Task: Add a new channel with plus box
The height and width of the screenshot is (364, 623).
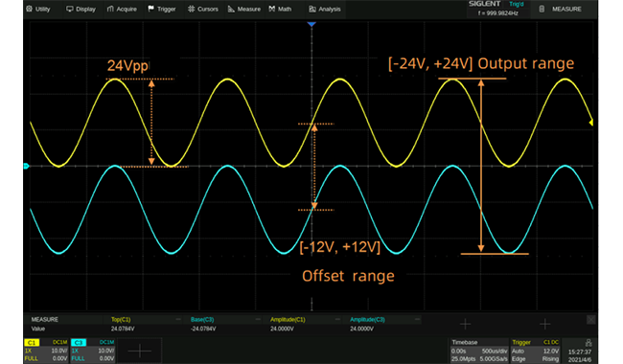Action: (x=140, y=351)
